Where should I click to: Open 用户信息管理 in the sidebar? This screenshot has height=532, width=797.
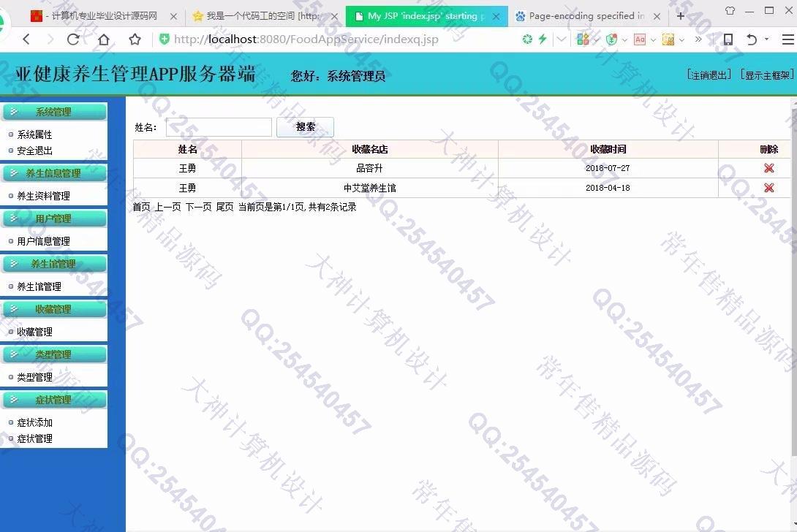(43, 241)
